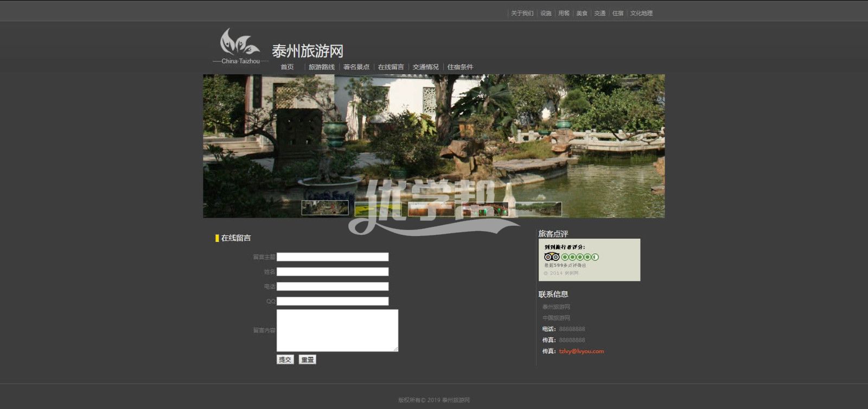This screenshot has height=409, width=868.
Task: Click into the 电话 text field
Action: pyautogui.click(x=333, y=286)
